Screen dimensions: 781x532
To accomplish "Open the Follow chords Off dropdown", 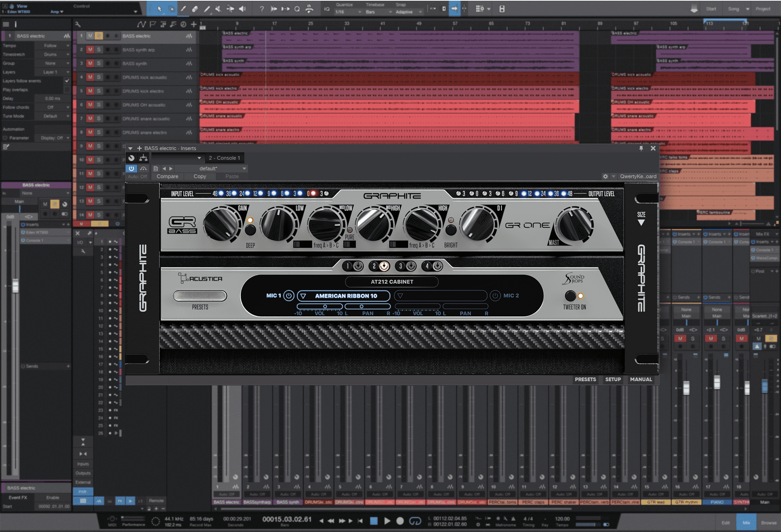I will click(53, 107).
